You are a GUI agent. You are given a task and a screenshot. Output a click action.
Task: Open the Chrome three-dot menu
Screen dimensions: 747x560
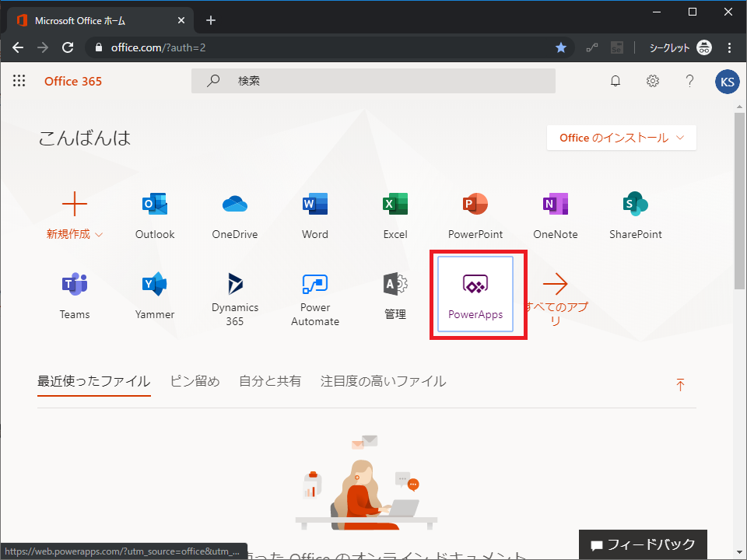coord(729,47)
